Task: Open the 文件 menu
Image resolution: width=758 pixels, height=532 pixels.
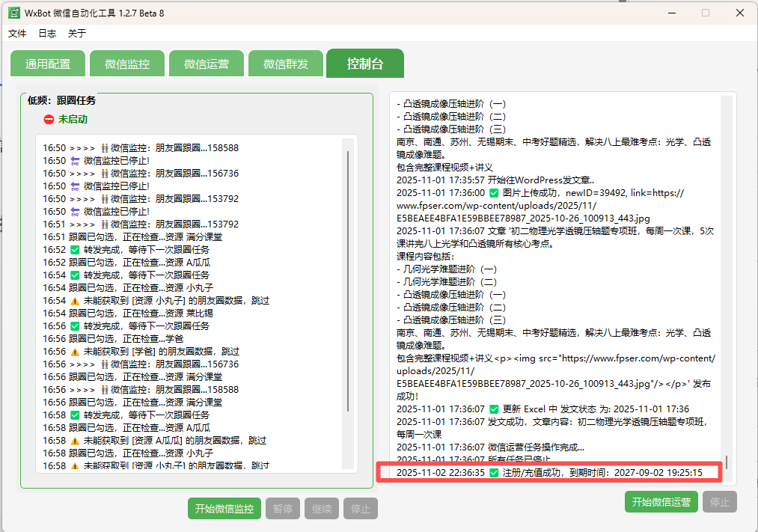Action: coord(17,34)
